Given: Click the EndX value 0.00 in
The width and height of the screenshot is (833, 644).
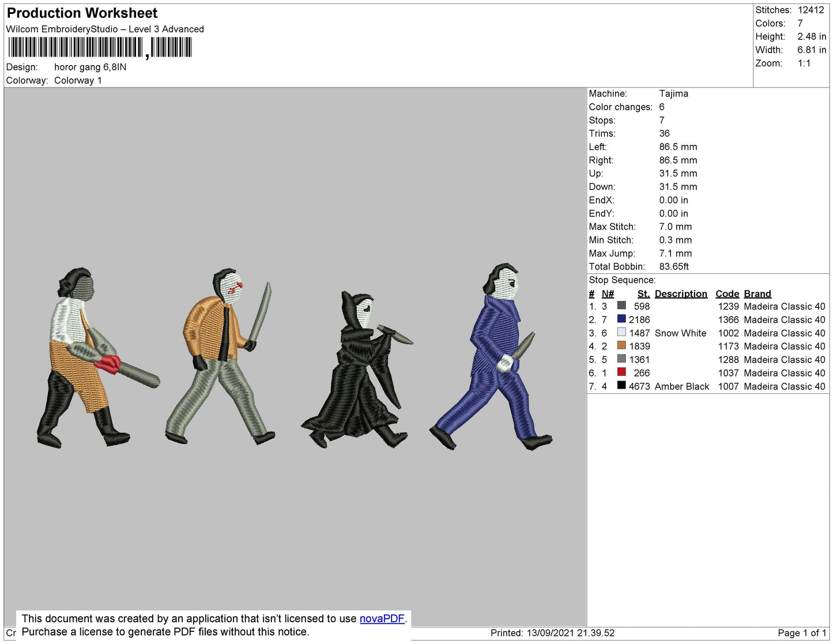Looking at the screenshot, I should click(673, 200).
